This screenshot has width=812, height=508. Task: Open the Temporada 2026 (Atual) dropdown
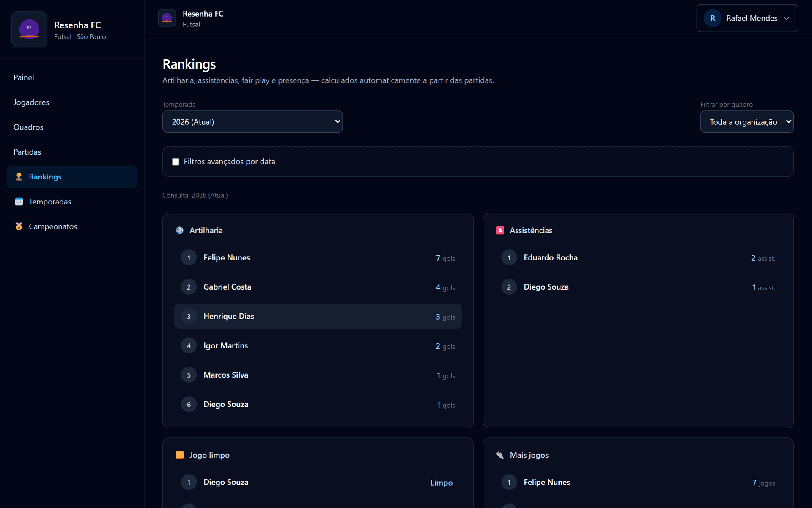coord(252,122)
